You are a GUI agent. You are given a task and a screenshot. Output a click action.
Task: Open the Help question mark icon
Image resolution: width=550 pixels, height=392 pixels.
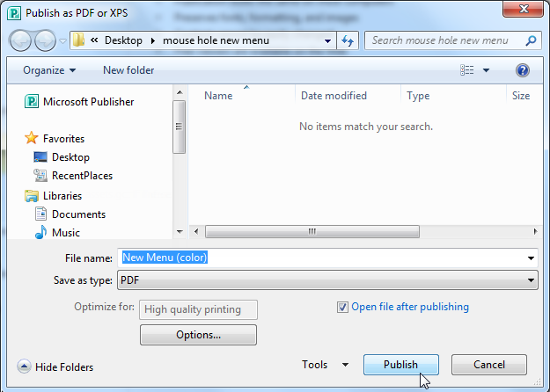pos(523,70)
